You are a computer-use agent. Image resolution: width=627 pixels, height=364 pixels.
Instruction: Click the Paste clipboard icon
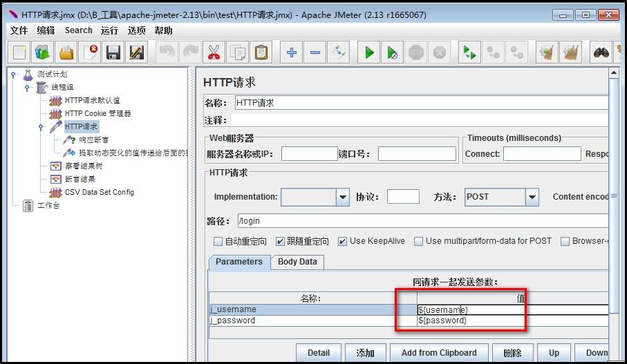coord(261,52)
